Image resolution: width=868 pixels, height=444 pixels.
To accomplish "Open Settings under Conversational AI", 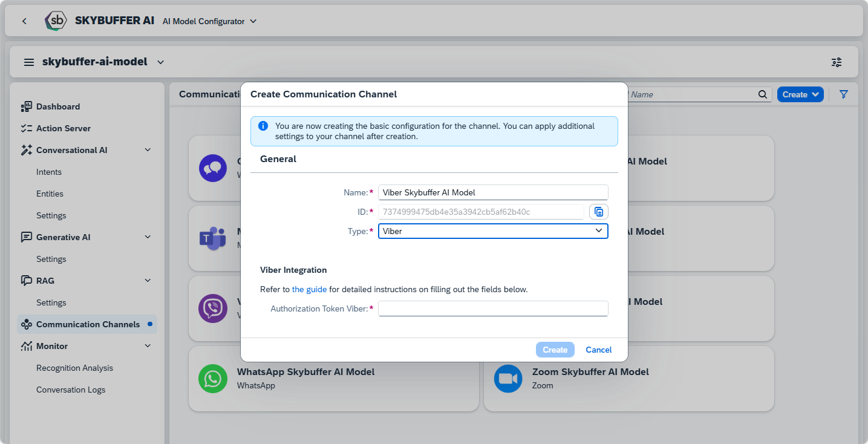I will 51,215.
